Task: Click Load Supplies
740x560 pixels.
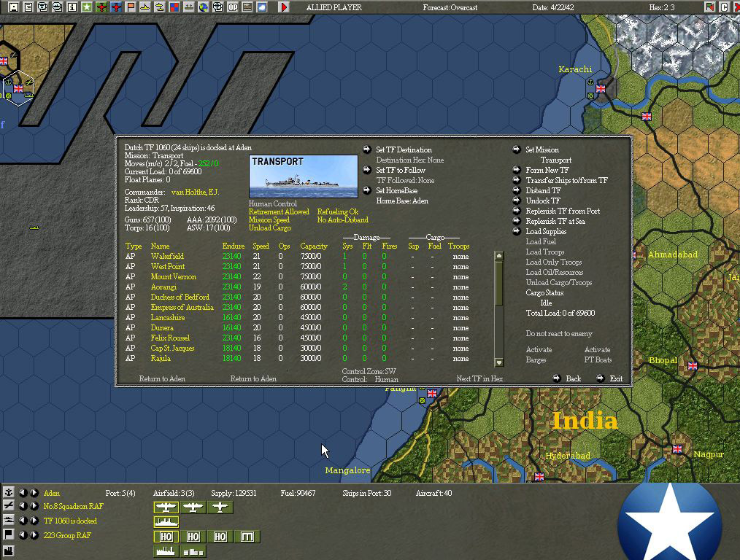Action: [546, 231]
